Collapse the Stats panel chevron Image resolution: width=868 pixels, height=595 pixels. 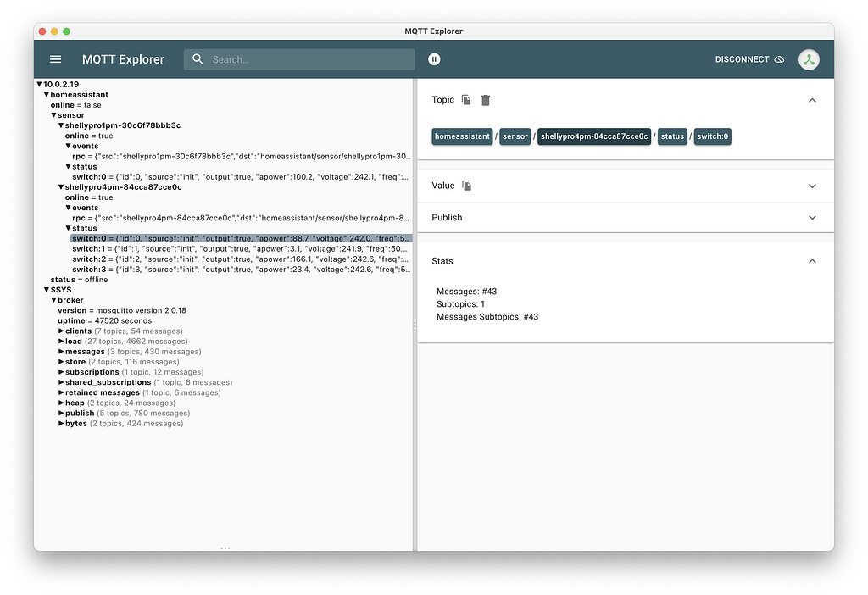pos(812,261)
